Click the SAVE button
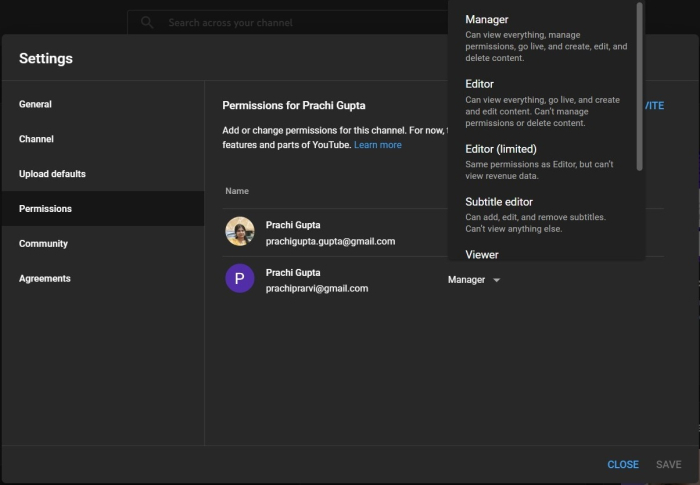The height and width of the screenshot is (485, 700). tap(668, 465)
